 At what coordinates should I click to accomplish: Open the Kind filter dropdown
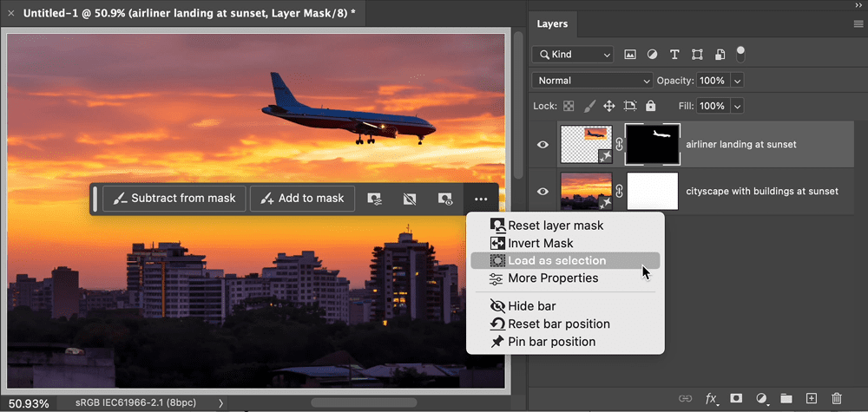click(x=572, y=54)
